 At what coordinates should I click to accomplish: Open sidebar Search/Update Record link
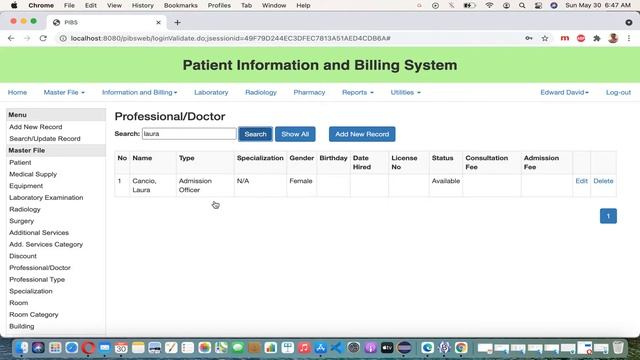45,139
